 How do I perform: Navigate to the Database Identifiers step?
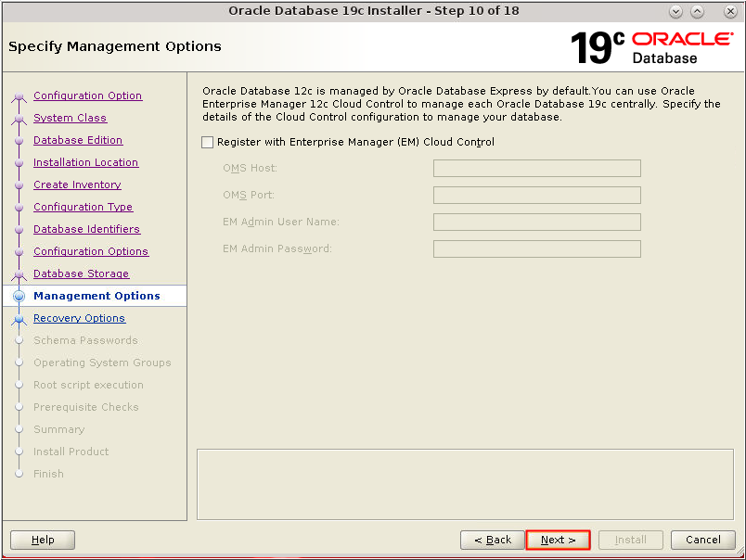(86, 229)
